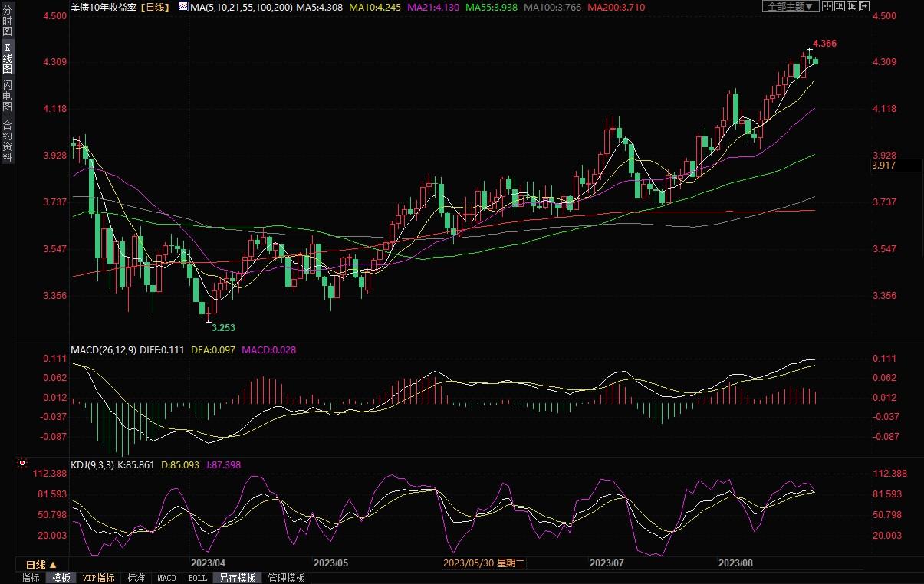The width and height of the screenshot is (924, 584).
Task: Click the 管理模板 button
Action: (286, 578)
